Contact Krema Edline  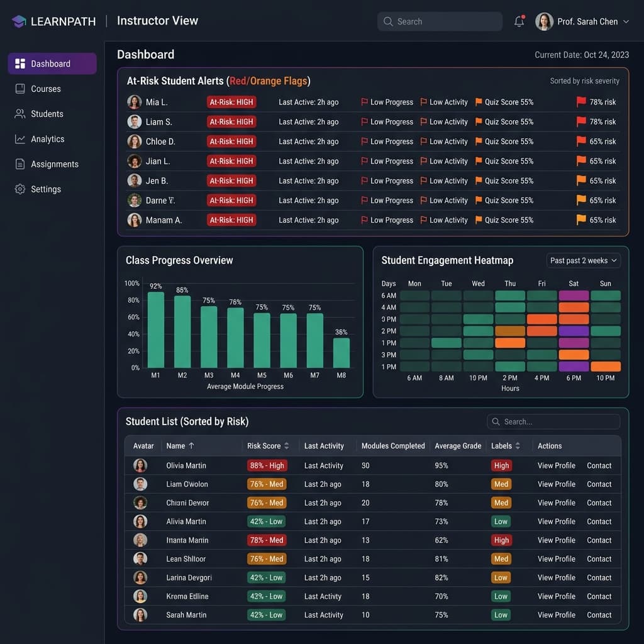pos(599,596)
